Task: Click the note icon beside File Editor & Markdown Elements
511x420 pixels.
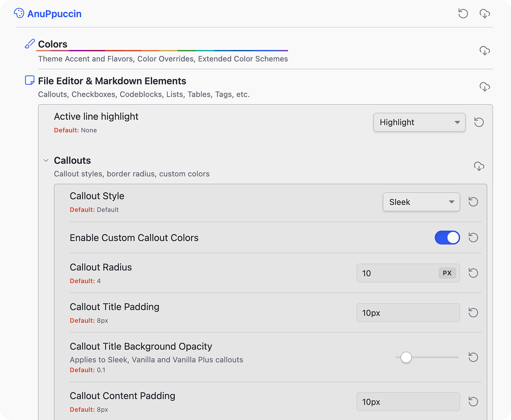Action: (29, 80)
